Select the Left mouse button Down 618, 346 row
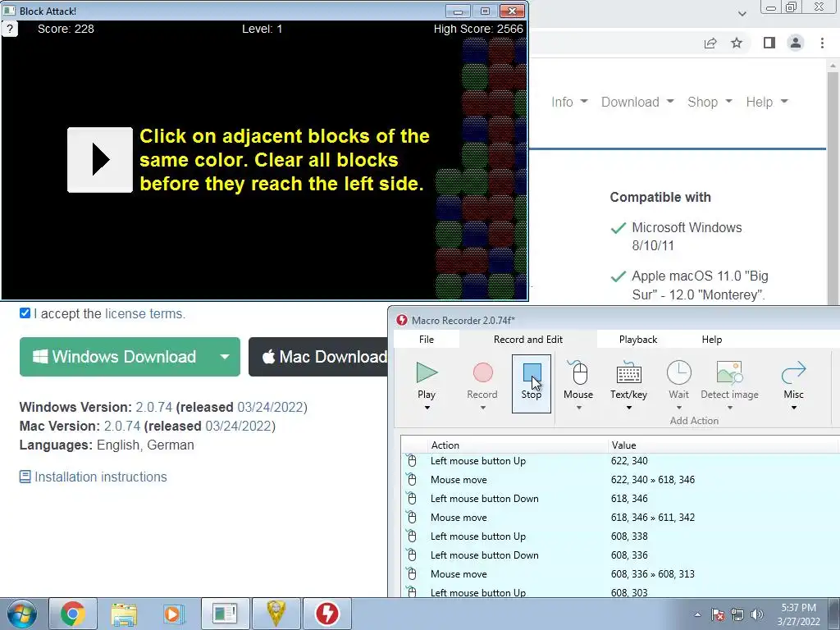This screenshot has width=840, height=630. (x=619, y=499)
